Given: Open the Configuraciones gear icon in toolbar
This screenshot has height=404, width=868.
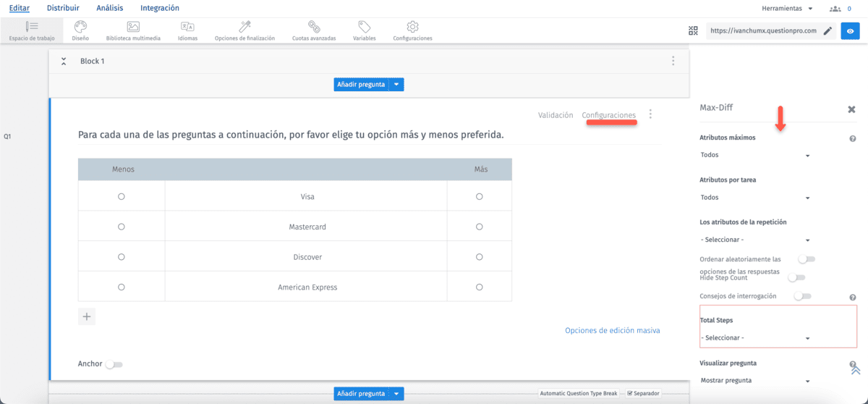Looking at the screenshot, I should coord(412,27).
